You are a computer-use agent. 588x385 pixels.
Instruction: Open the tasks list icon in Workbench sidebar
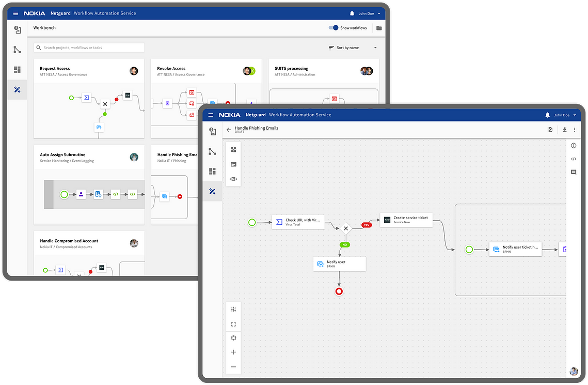[17, 29]
